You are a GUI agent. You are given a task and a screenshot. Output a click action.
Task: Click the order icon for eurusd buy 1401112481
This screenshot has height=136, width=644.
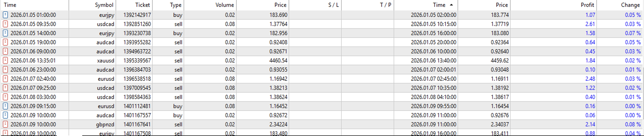pyautogui.click(x=5, y=106)
